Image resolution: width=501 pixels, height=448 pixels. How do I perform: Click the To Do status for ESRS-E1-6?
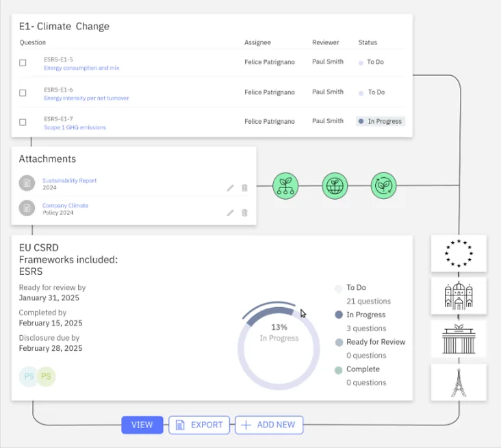[372, 92]
